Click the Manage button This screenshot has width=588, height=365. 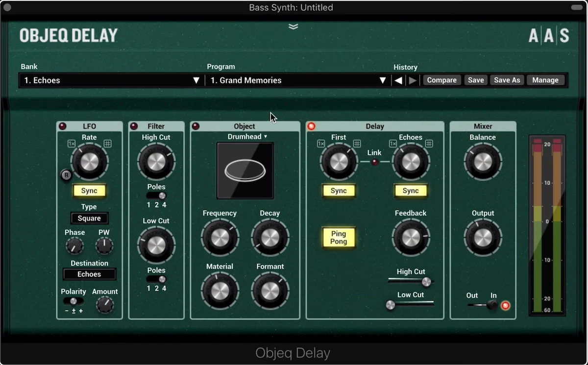coord(545,80)
